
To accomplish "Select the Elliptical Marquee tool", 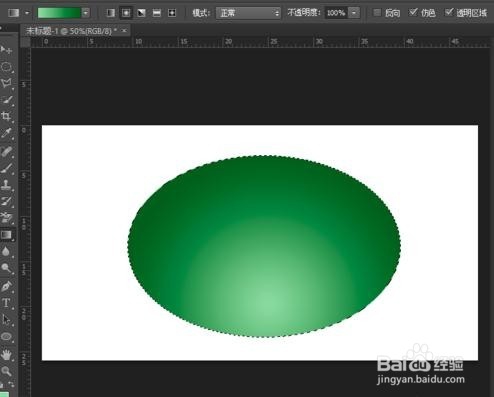I will pos(6,67).
